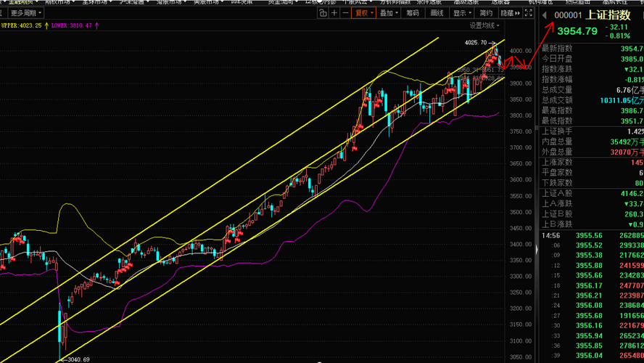This screenshot has width=644, height=363.
Task: Click the 3100.00 price axis label
Action: pyautogui.click(x=521, y=340)
